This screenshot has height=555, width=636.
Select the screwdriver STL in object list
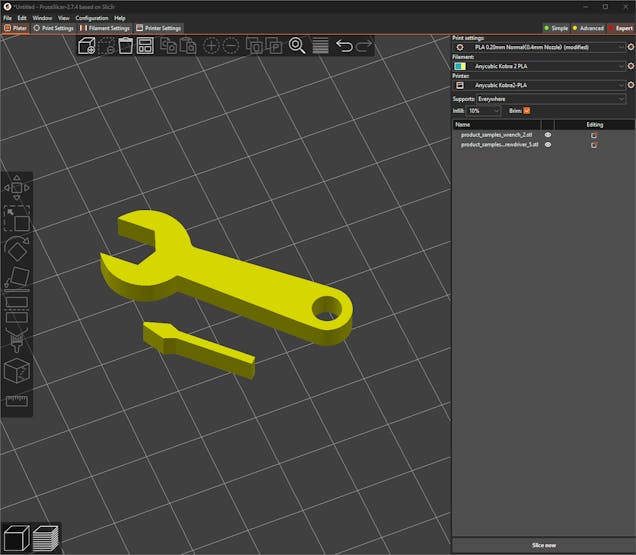pyautogui.click(x=500, y=144)
